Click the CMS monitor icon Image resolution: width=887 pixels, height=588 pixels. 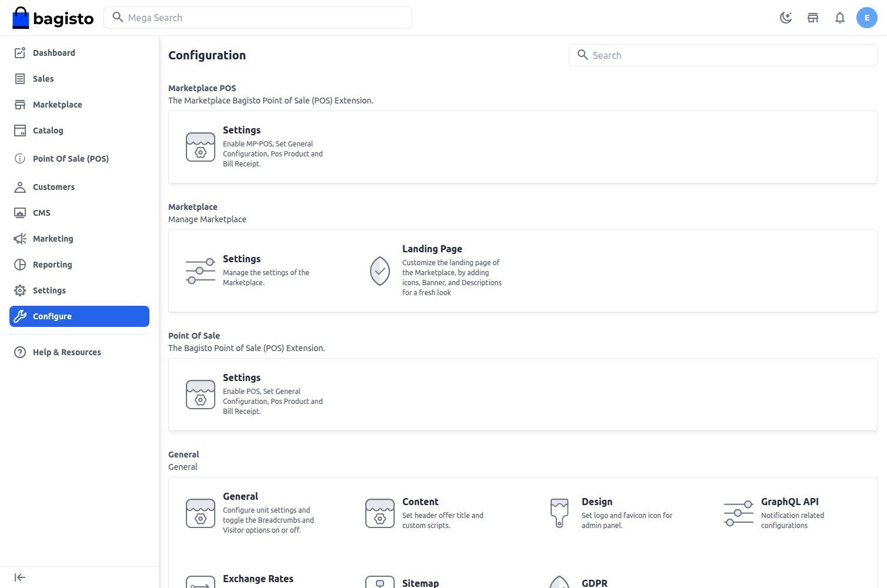point(20,213)
